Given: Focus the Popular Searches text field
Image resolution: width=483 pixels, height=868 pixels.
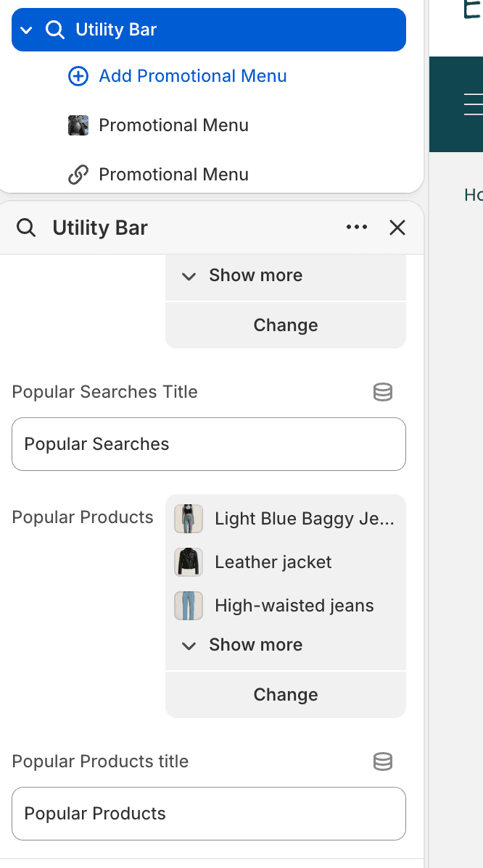Looking at the screenshot, I should click(x=209, y=444).
